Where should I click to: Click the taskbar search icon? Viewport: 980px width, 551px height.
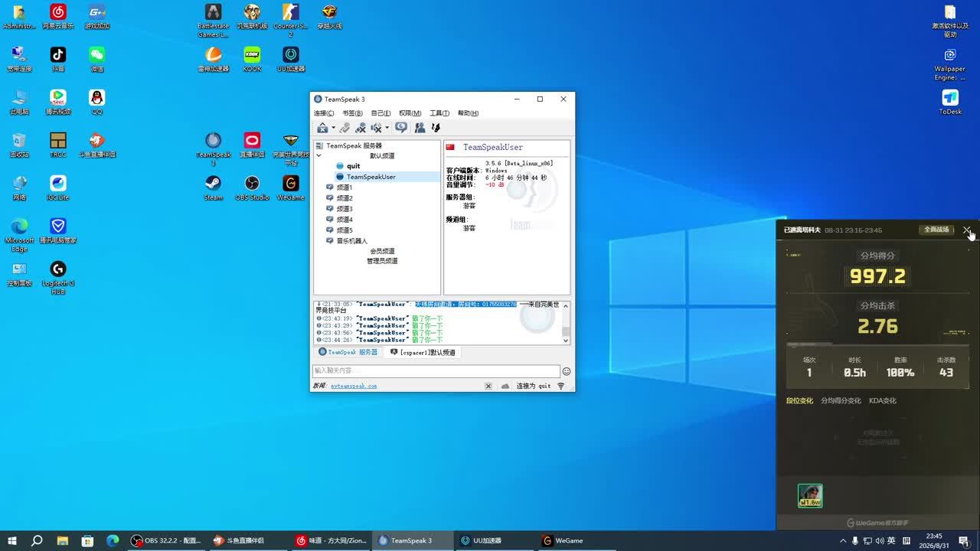click(x=37, y=540)
